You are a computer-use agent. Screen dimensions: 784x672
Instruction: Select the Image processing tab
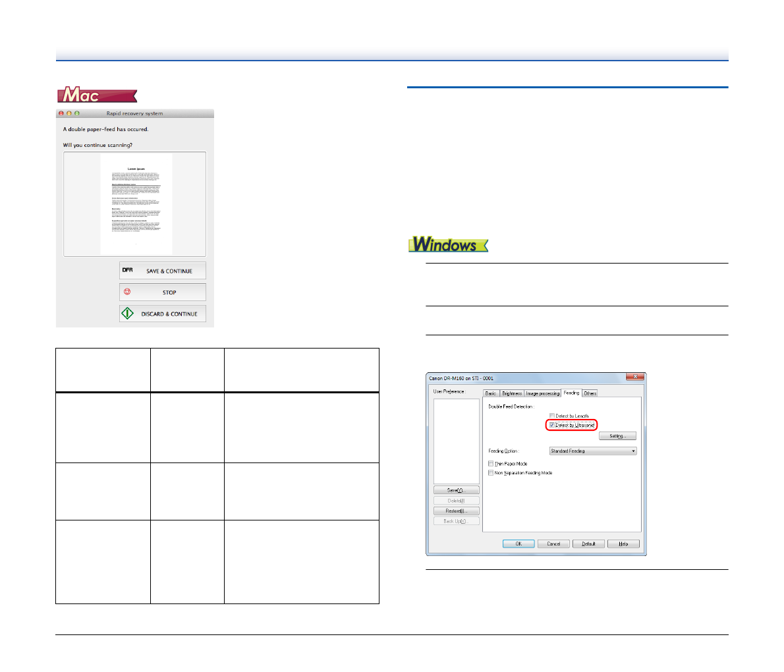(542, 393)
